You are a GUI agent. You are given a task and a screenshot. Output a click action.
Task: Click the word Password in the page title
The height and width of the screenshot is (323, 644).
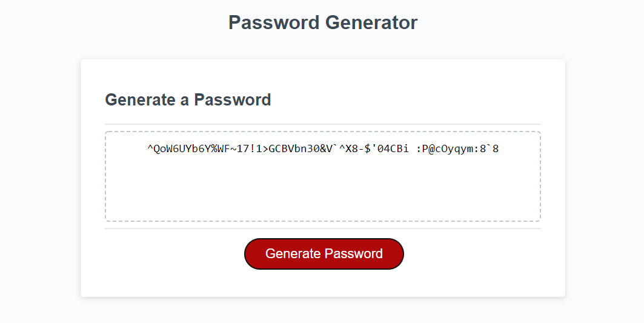[x=274, y=22]
